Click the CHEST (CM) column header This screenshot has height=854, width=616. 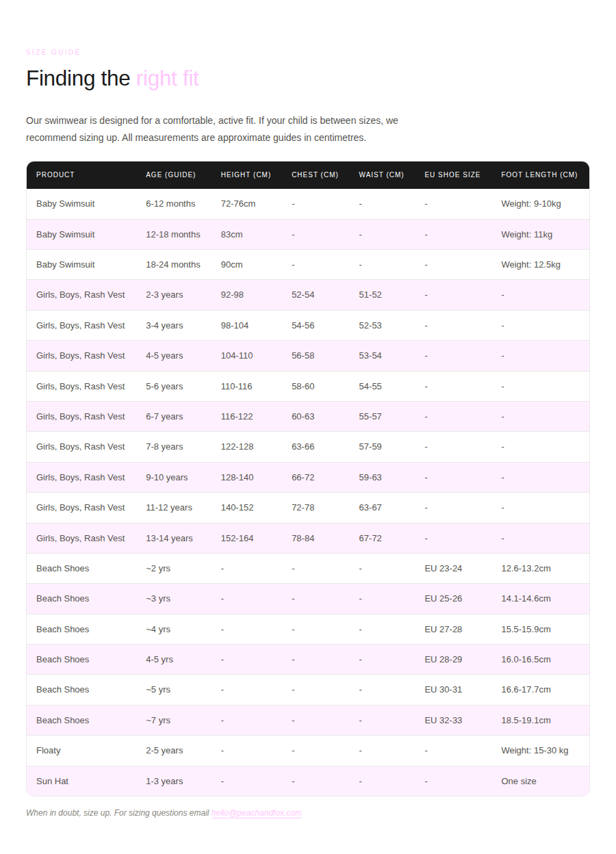tap(315, 175)
